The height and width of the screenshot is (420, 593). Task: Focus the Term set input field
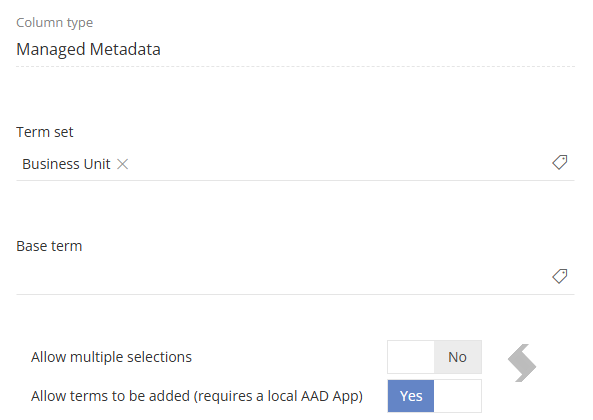tap(295, 164)
